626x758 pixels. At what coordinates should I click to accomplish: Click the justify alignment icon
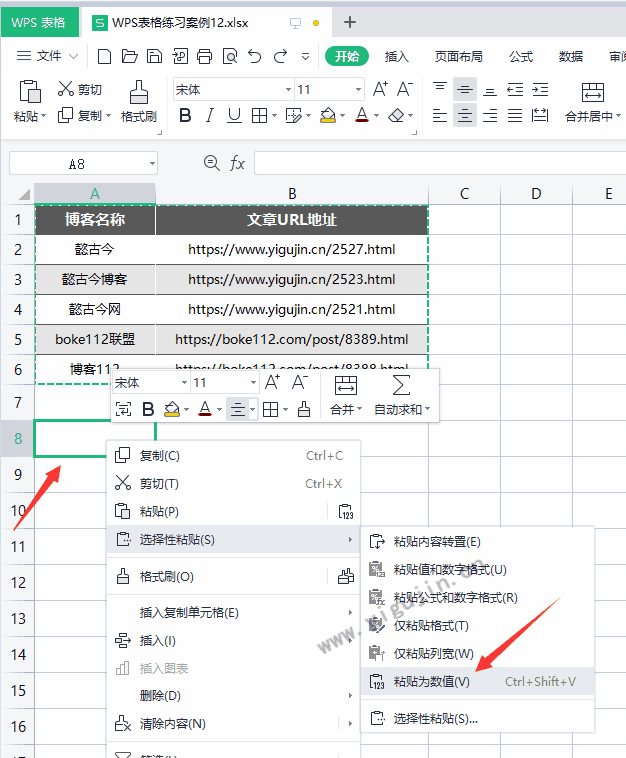pos(515,116)
